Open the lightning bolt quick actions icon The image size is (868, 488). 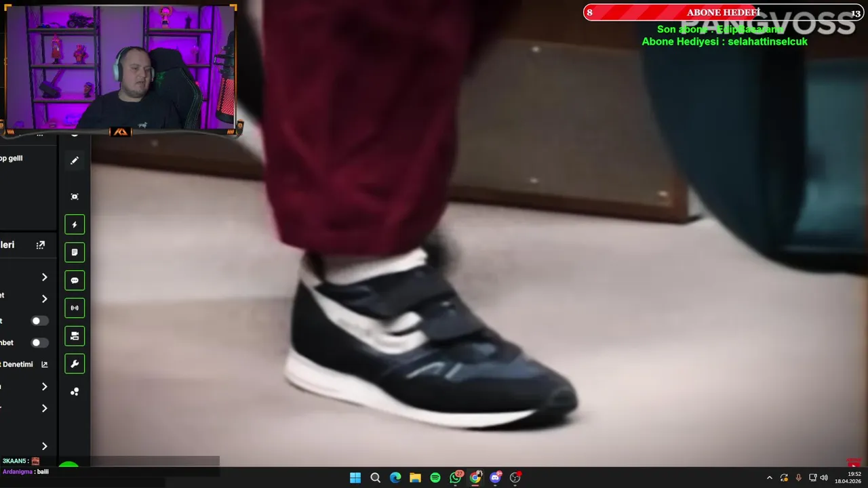tap(75, 224)
